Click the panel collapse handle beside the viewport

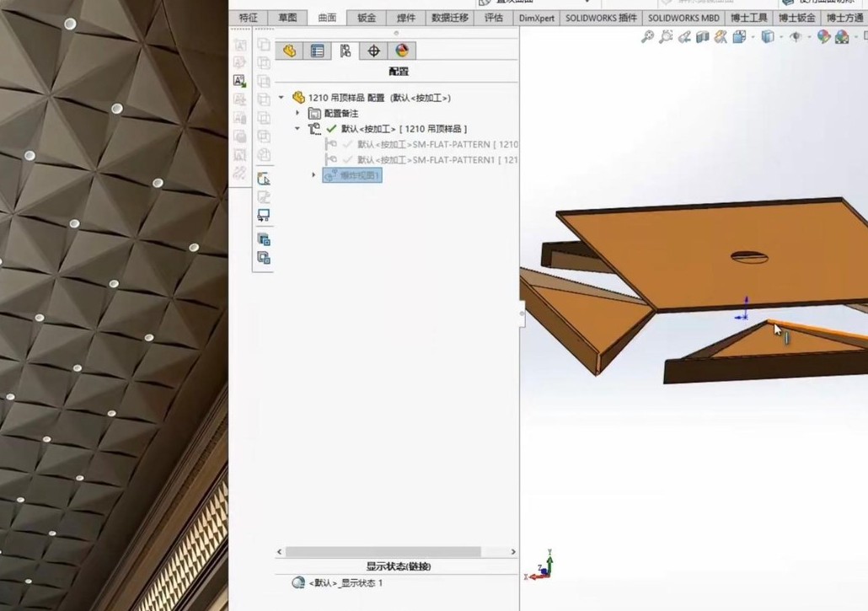coord(522,314)
